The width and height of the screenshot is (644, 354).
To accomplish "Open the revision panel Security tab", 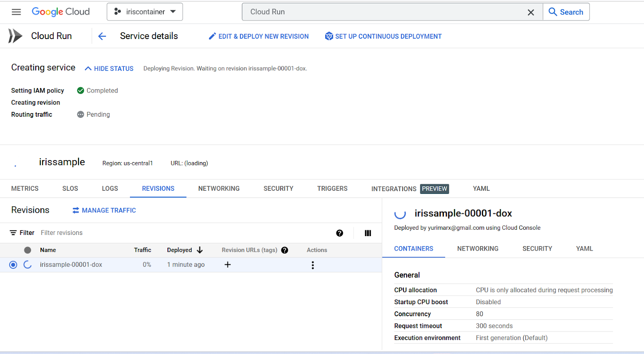I will [537, 249].
